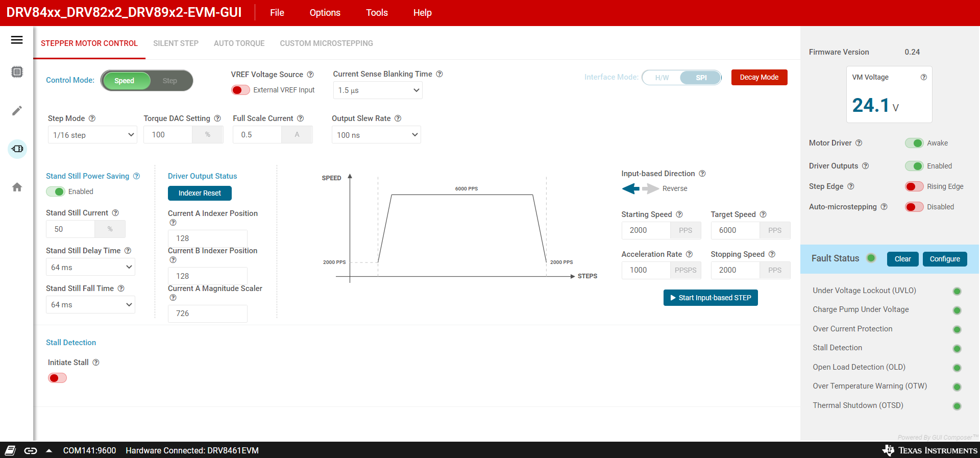Toggle Auto-microstepping switch
This screenshot has width=980, height=458.
pos(914,207)
